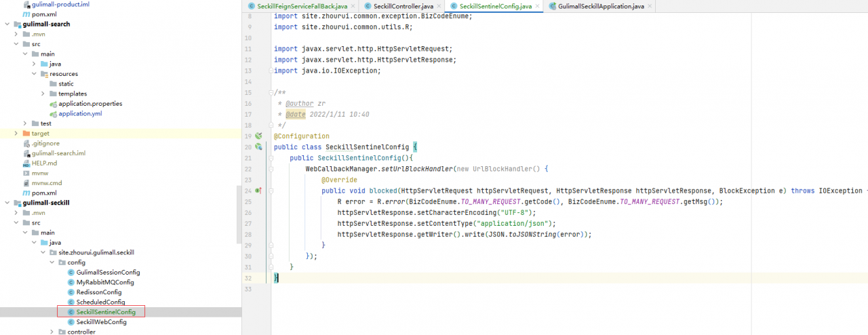Image resolution: width=868 pixels, height=335 pixels.
Task: Click the markdown icon of HELP.md
Action: (x=26, y=163)
